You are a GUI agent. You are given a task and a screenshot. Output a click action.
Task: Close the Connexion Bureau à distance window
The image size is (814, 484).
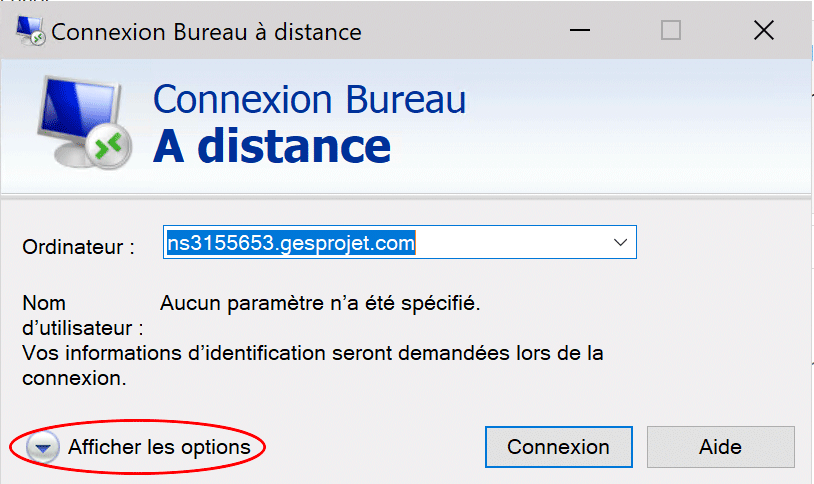(764, 30)
